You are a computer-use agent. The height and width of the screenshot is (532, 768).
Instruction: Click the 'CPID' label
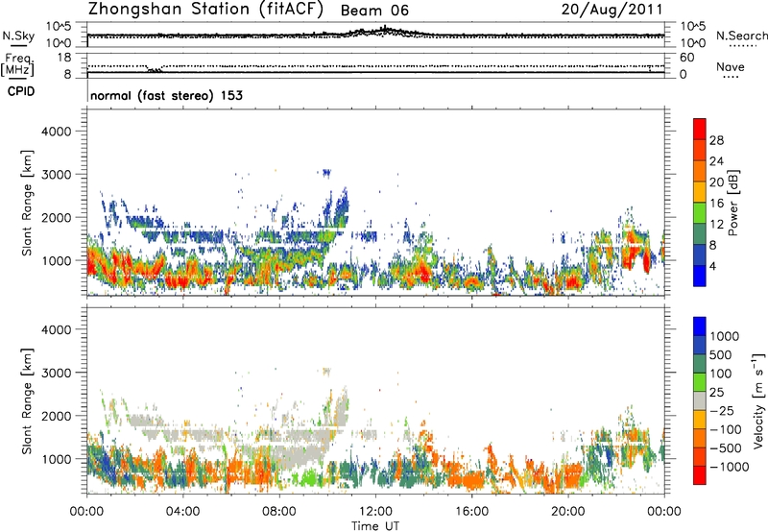coord(21,91)
